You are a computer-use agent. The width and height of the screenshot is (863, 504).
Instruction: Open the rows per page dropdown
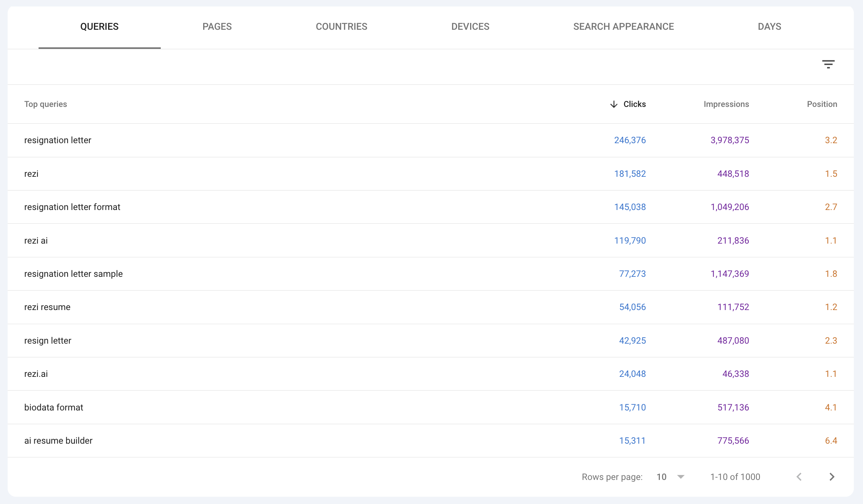[x=680, y=477]
